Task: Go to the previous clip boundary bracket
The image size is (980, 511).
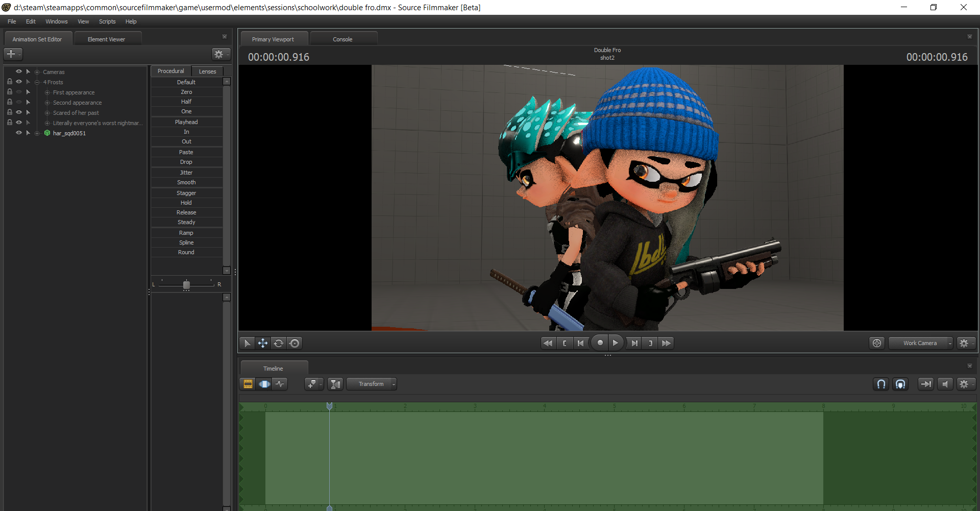Action: [x=565, y=343]
